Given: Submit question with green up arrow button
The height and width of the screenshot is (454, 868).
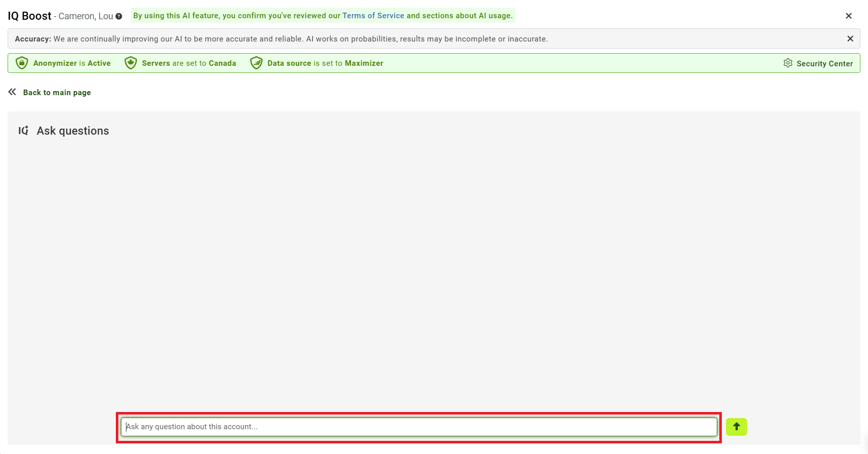Looking at the screenshot, I should coord(736,427).
